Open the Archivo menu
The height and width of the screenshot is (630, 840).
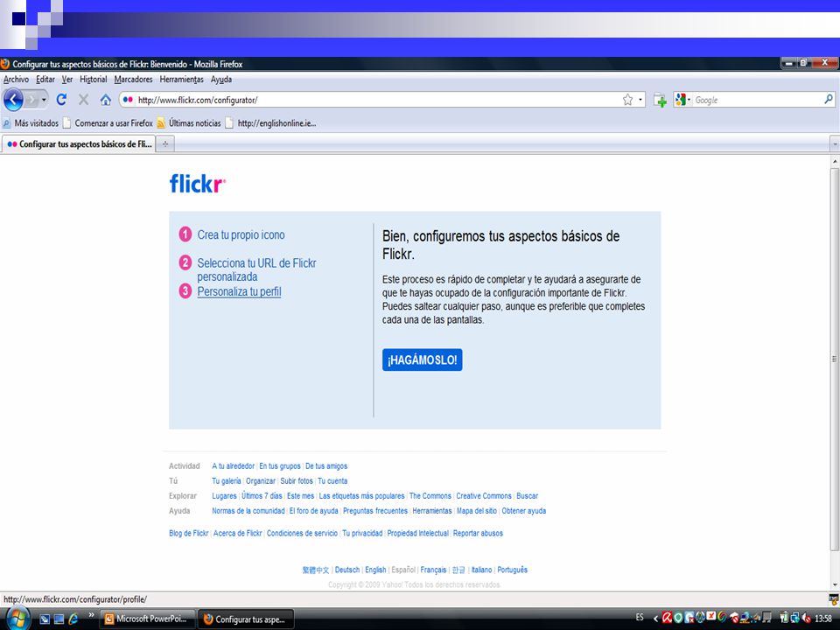[x=16, y=80]
